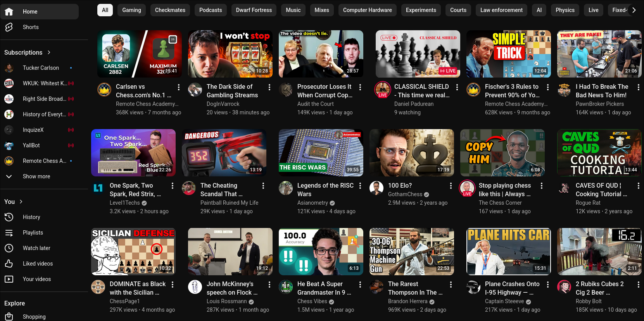Play the Caves of Qud Cooking Tutorial thumbnail

click(x=599, y=153)
